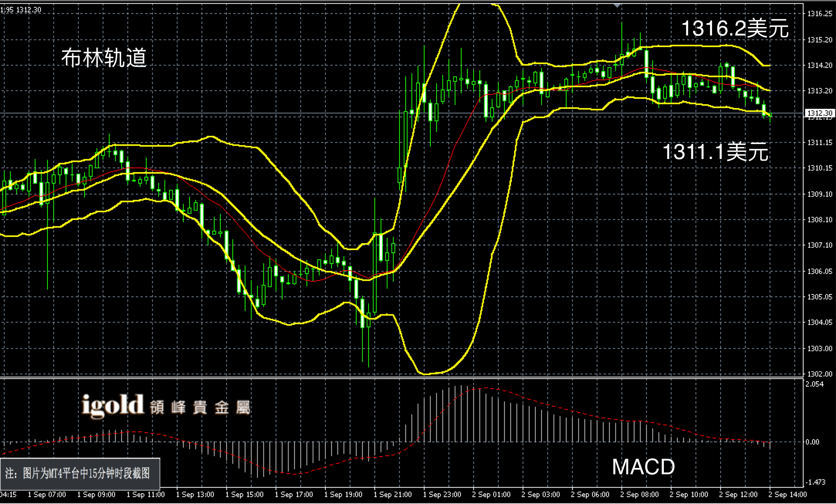Select the 1 Sep 21:00 time label
836x504 pixels.
point(393,494)
